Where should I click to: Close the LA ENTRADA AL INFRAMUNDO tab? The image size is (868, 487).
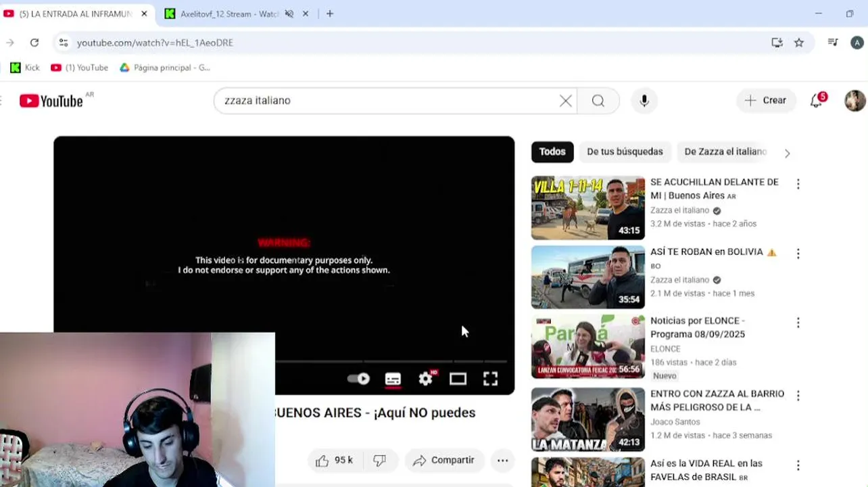144,14
